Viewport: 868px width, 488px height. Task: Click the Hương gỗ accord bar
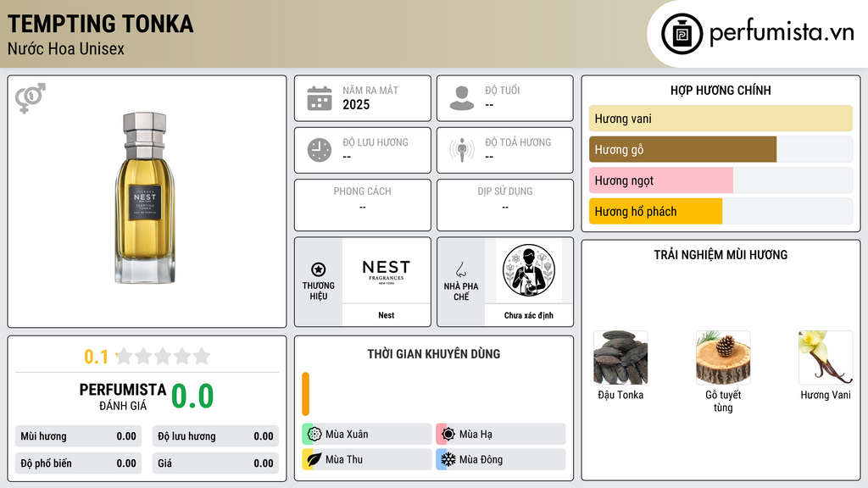pyautogui.click(x=721, y=149)
